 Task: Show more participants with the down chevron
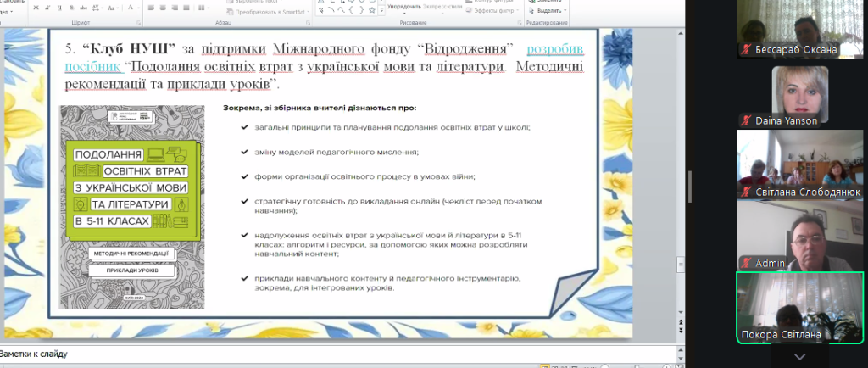click(x=799, y=356)
